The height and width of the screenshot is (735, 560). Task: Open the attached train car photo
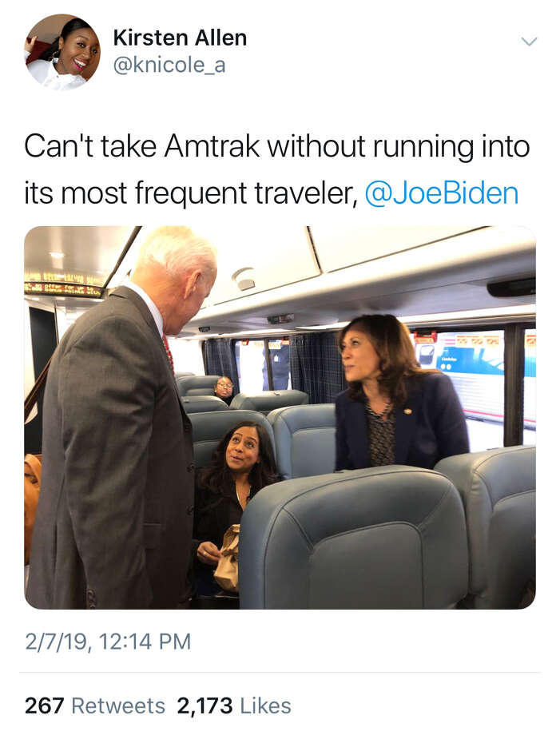point(280,417)
